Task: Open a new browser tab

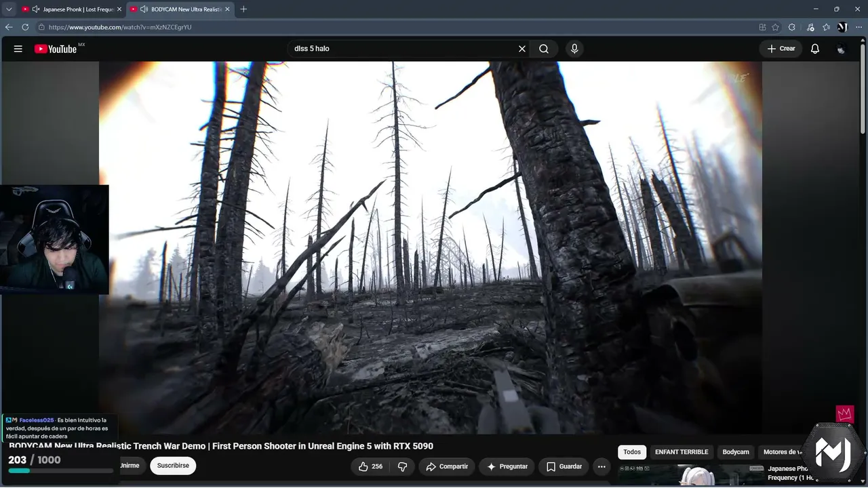Action: (243, 9)
